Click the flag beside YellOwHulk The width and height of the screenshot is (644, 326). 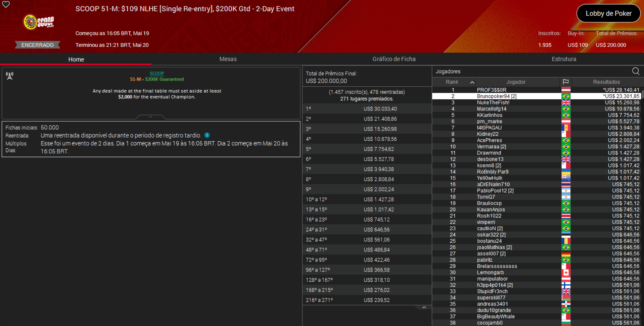click(x=566, y=178)
